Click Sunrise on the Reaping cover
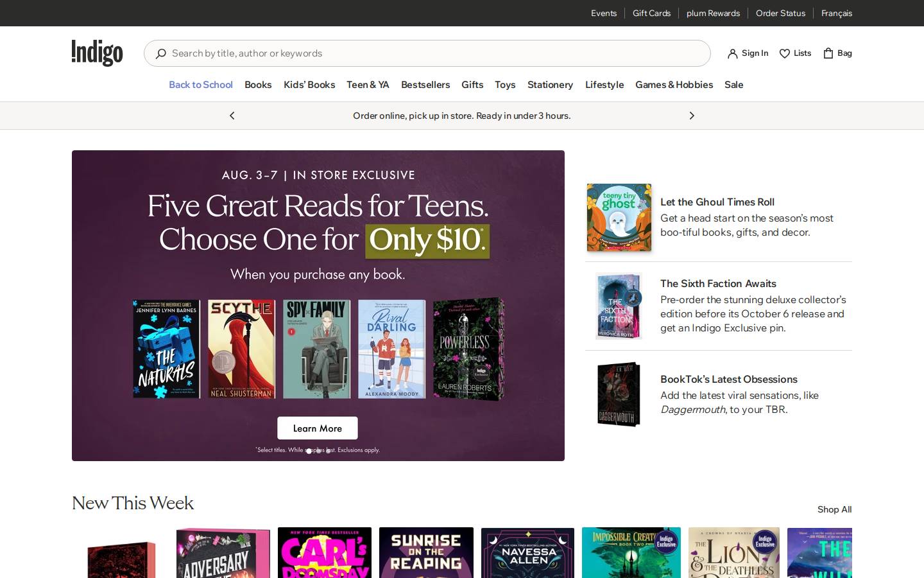924x578 pixels. click(426, 553)
